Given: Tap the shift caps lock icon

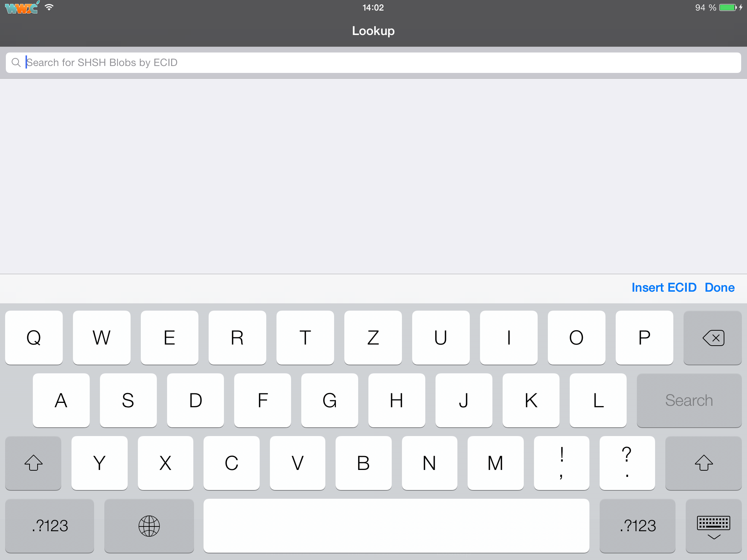Looking at the screenshot, I should point(33,463).
